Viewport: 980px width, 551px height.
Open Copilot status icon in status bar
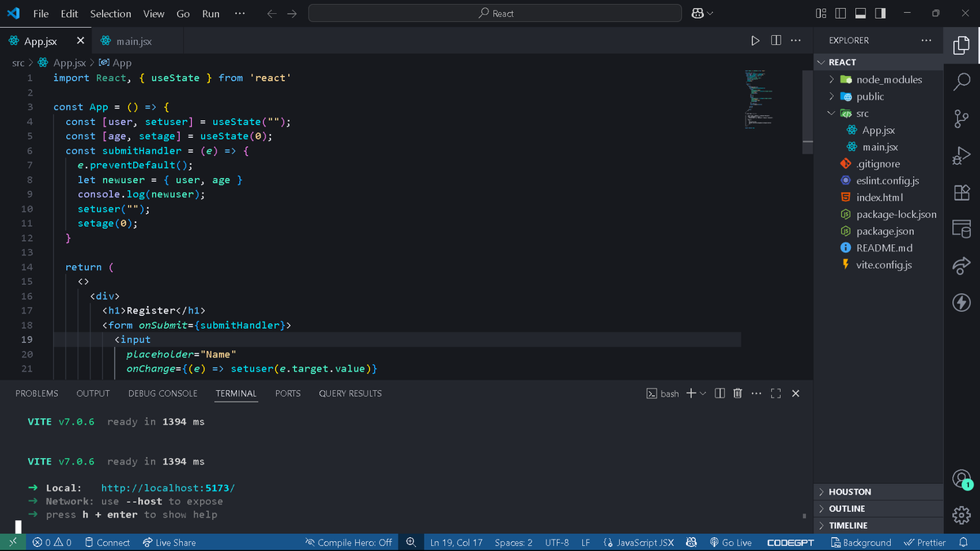tap(691, 543)
